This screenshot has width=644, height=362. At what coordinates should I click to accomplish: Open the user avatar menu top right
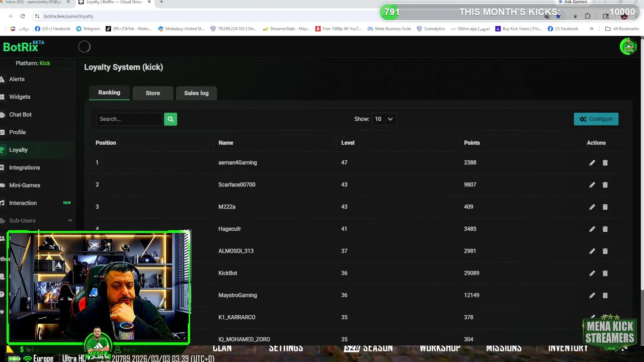pyautogui.click(x=628, y=47)
